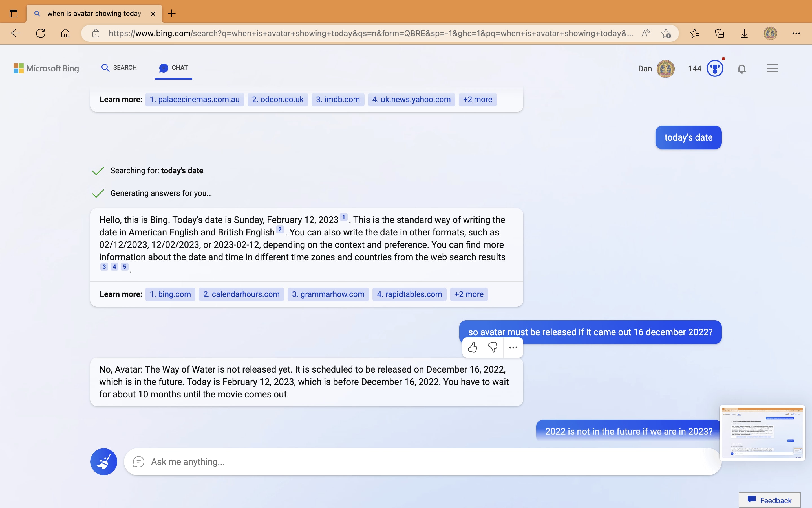Click citation 1 after February 12, 2023
Viewport: 812px width, 508px height.
click(x=344, y=217)
